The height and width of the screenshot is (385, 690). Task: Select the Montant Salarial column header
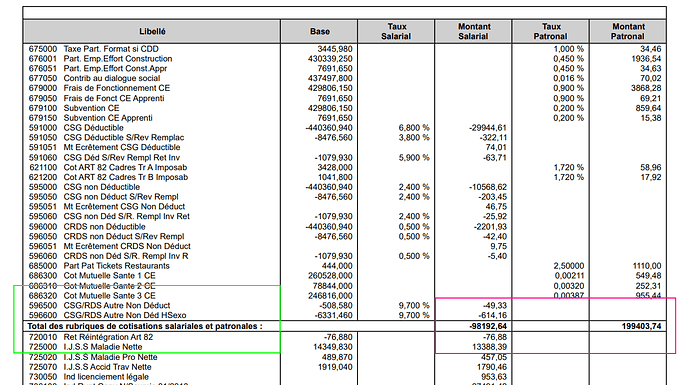[473, 31]
